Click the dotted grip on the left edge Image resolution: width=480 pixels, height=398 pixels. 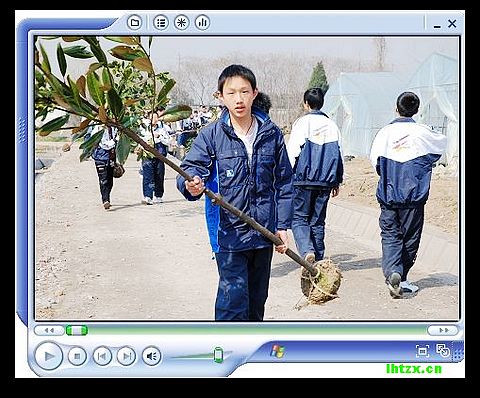pos(22,130)
